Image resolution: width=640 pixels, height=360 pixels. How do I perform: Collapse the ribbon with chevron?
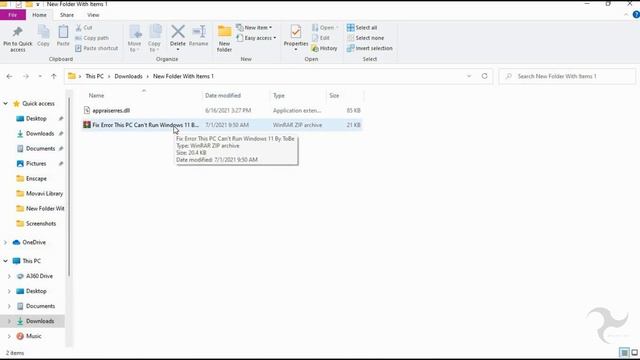626,15
